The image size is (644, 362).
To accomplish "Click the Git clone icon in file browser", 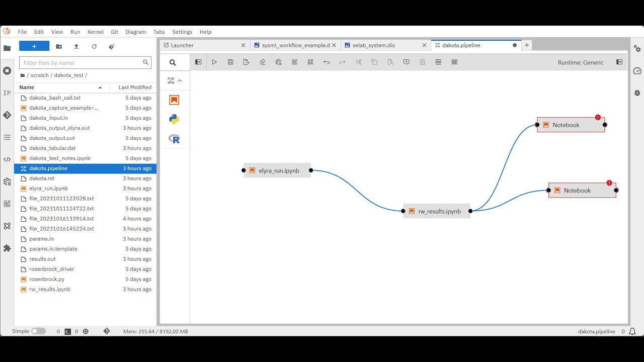I will click(x=111, y=46).
